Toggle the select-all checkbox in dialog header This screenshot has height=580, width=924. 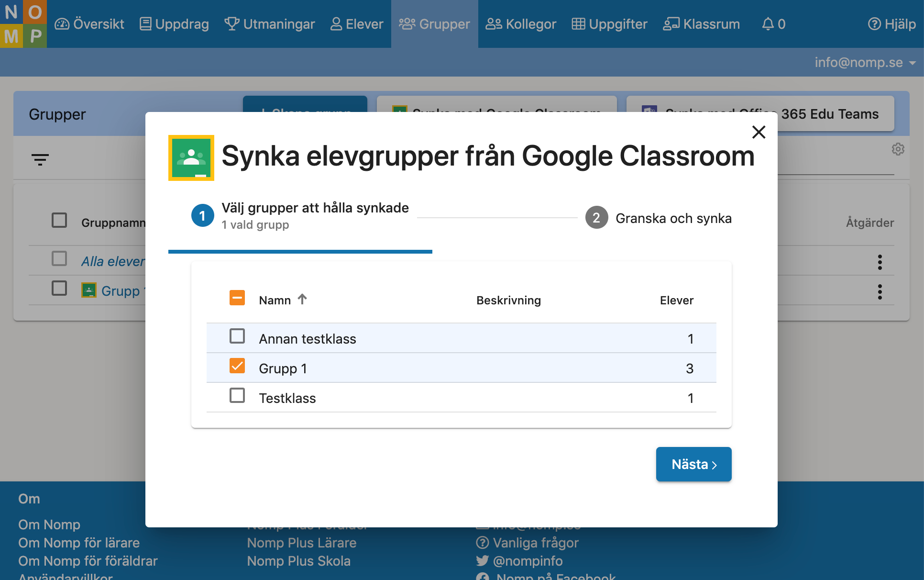237,298
